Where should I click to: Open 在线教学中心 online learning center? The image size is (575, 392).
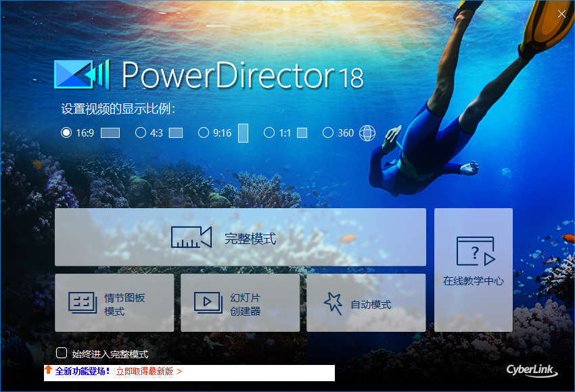pos(474,270)
